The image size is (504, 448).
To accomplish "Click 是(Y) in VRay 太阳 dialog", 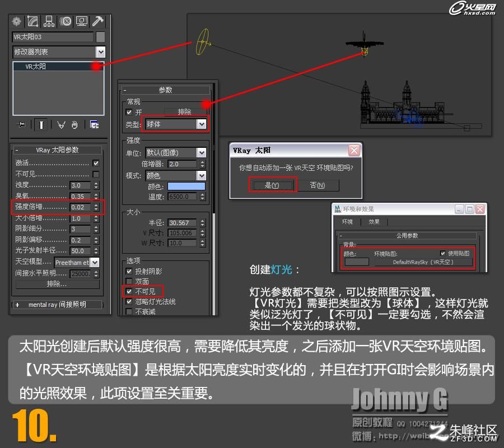I will coord(272,185).
